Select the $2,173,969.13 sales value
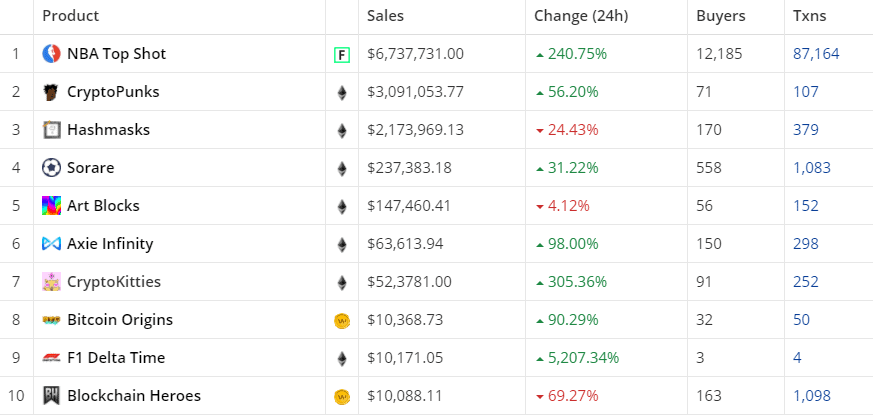The image size is (873, 415). click(x=415, y=130)
